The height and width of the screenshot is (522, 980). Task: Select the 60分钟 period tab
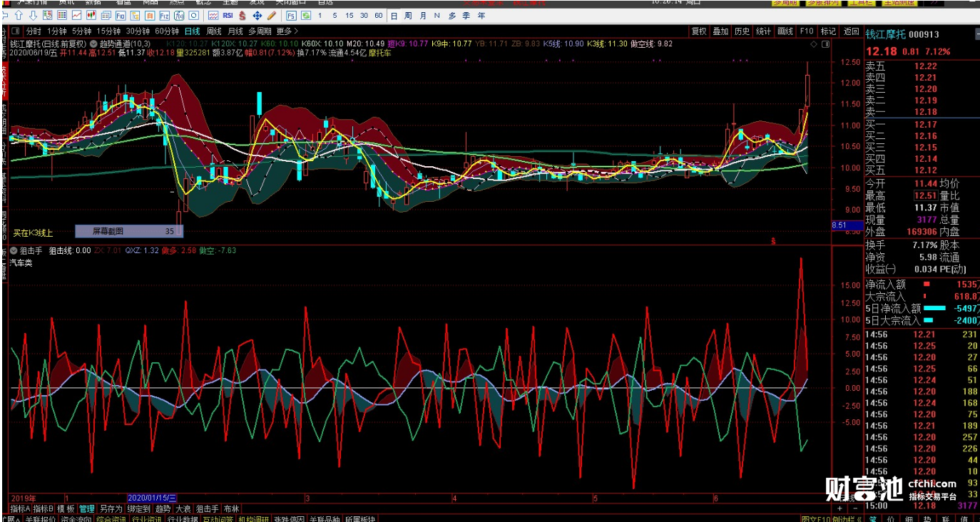click(166, 31)
